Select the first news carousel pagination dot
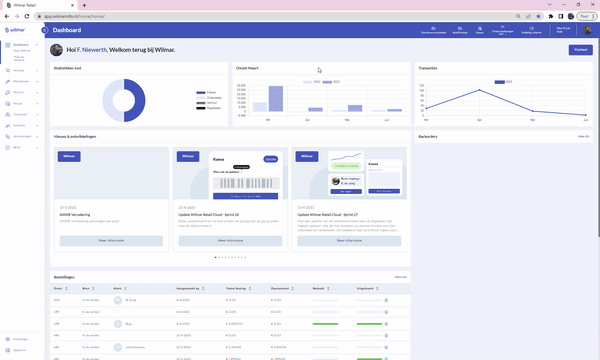 [x=215, y=257]
